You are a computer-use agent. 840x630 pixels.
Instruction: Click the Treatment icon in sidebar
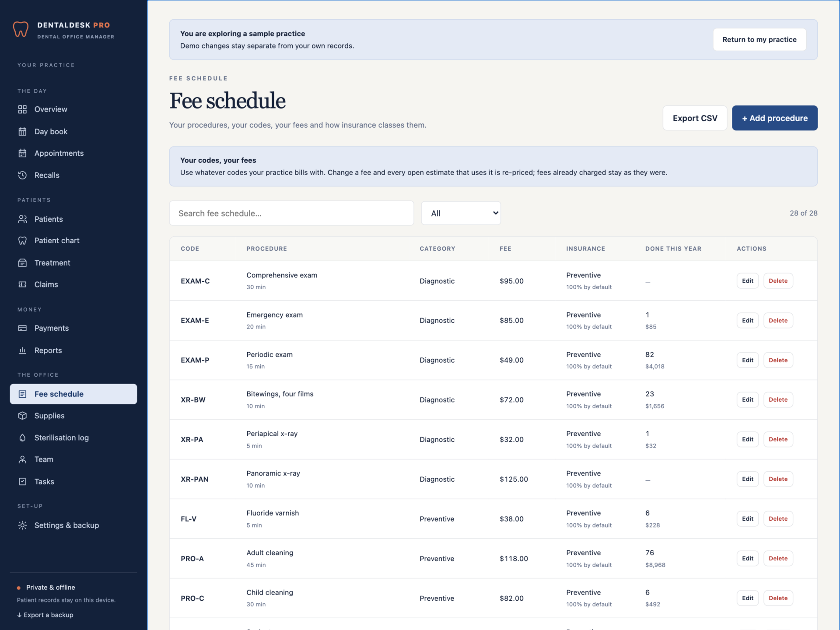22,263
